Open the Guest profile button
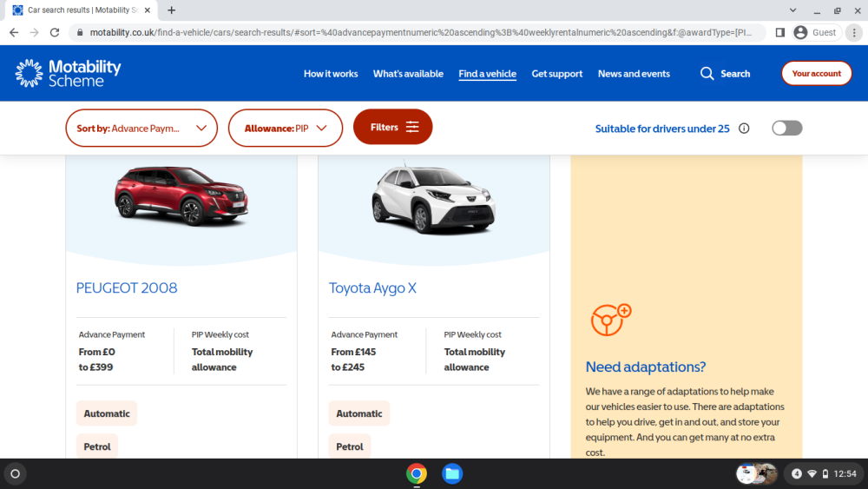This screenshot has height=489, width=868. click(816, 33)
